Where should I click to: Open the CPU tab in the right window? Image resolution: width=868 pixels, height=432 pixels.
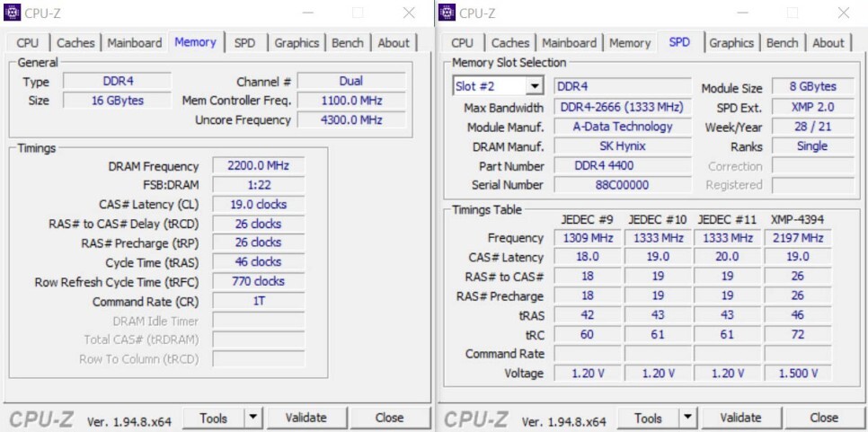pyautogui.click(x=462, y=42)
